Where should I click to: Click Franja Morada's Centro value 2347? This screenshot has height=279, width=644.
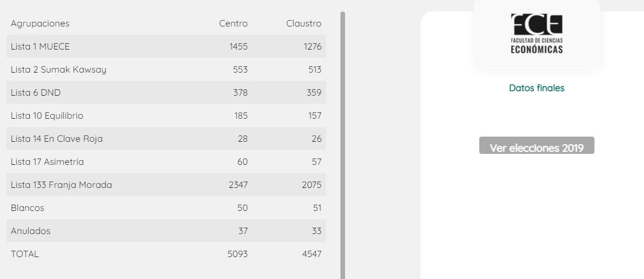[x=238, y=185]
